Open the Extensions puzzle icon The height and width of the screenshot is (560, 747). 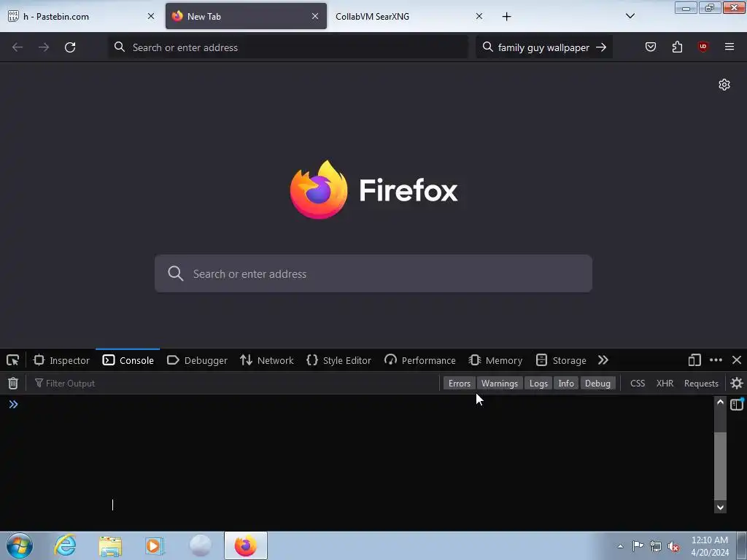(677, 47)
